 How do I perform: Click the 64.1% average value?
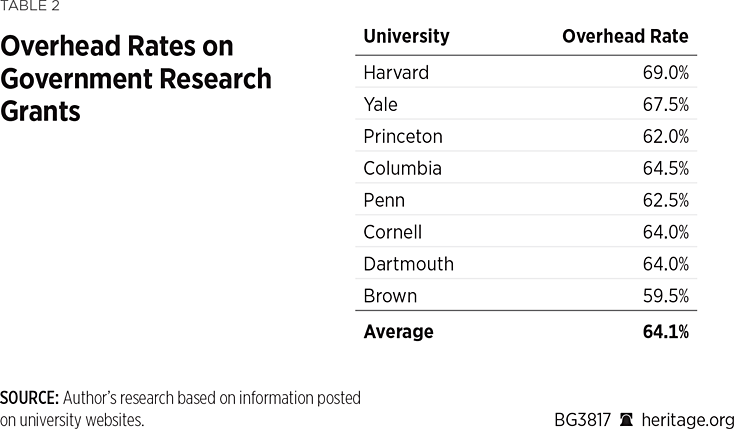pyautogui.click(x=665, y=332)
